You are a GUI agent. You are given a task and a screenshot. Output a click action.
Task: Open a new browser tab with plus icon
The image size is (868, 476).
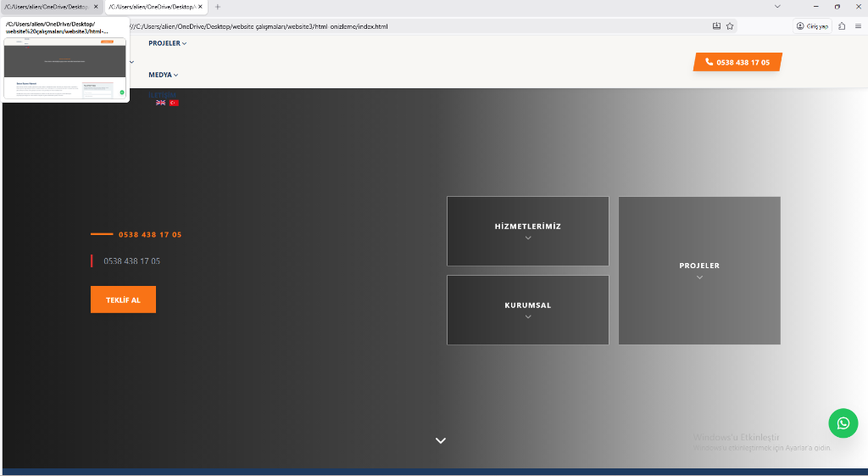[218, 7]
